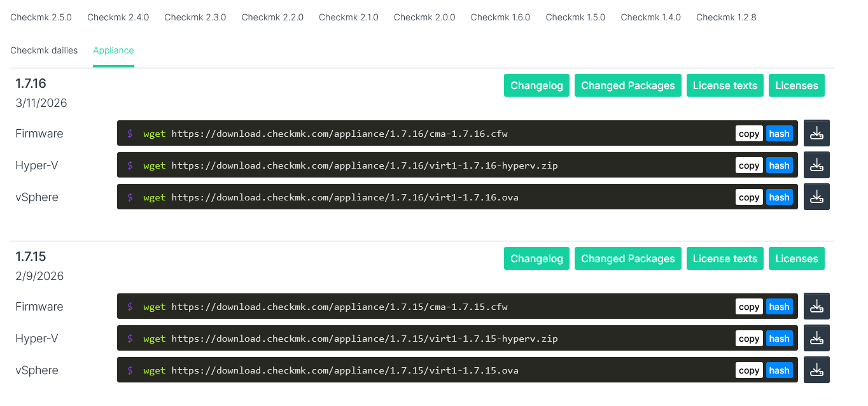Switch to the Checkmk dailies tab

pos(44,50)
